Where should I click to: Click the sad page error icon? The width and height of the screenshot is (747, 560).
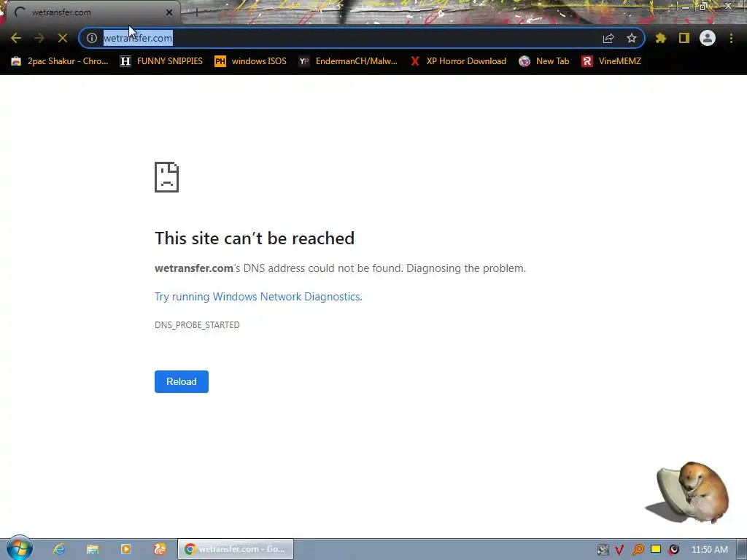(x=167, y=177)
